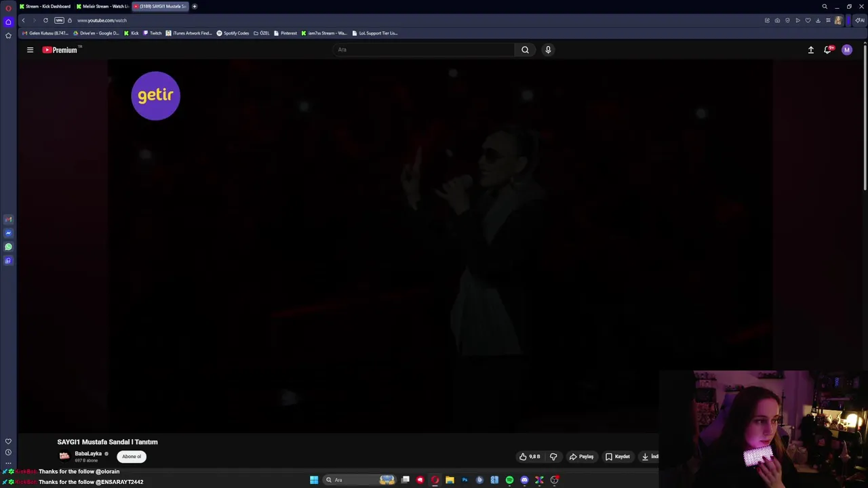Open Opera toolbar heart pinboard icon
Image resolution: width=868 pixels, height=488 pixels.
click(808, 20)
